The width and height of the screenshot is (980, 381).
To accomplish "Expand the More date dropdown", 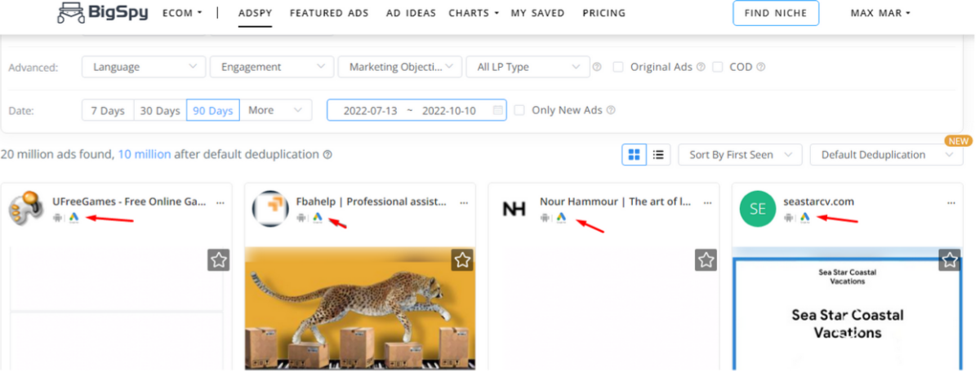I will 276,110.
